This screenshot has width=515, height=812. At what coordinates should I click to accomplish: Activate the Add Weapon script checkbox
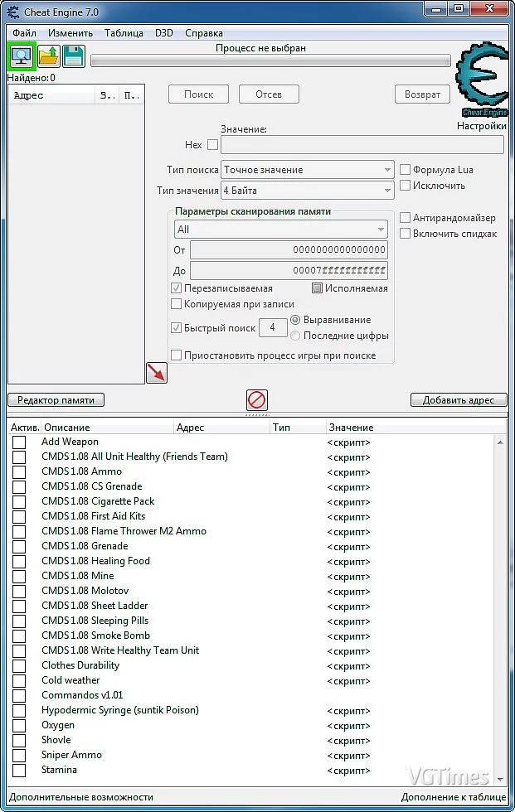pos(19,442)
